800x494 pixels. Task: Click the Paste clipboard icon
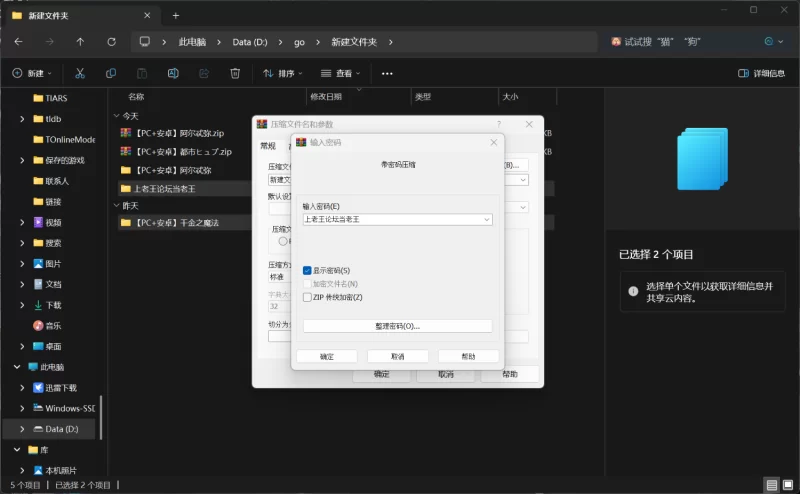click(142, 73)
